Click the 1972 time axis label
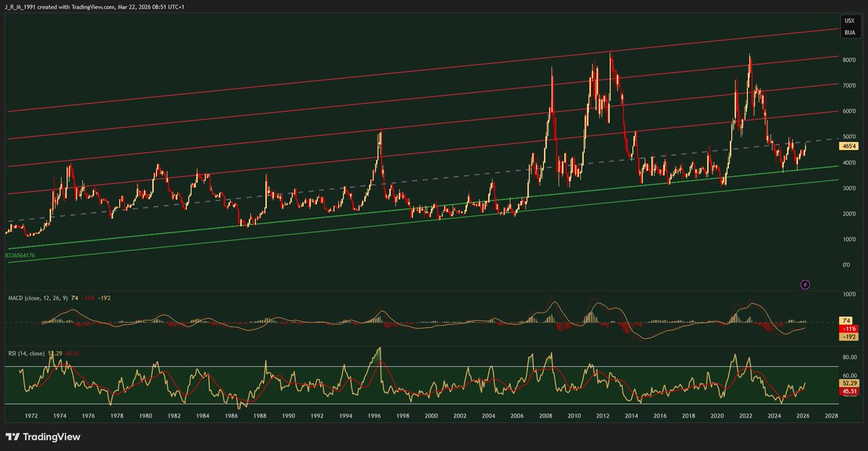Viewport: 868px width, 451px height. coord(32,416)
